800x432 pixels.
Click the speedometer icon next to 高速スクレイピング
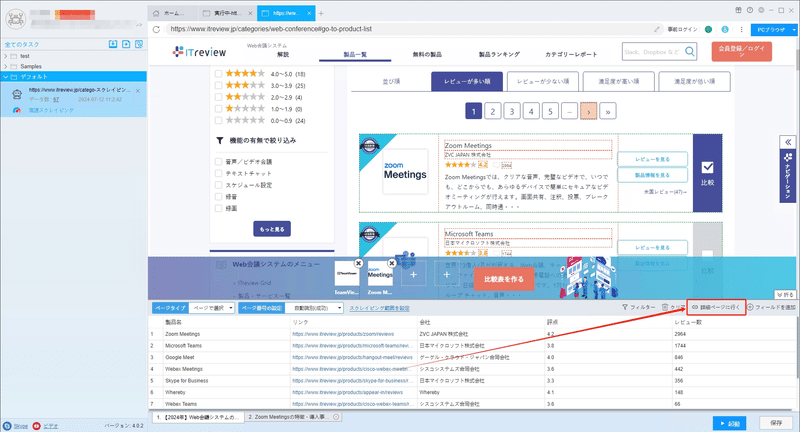(17, 110)
